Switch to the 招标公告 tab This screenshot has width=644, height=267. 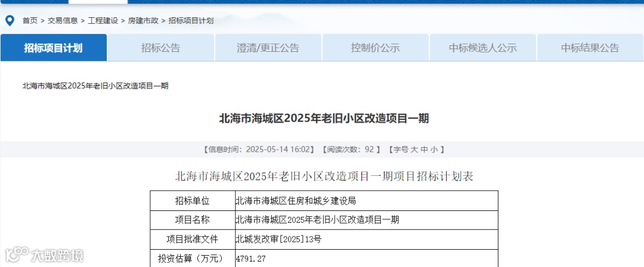click(x=160, y=48)
